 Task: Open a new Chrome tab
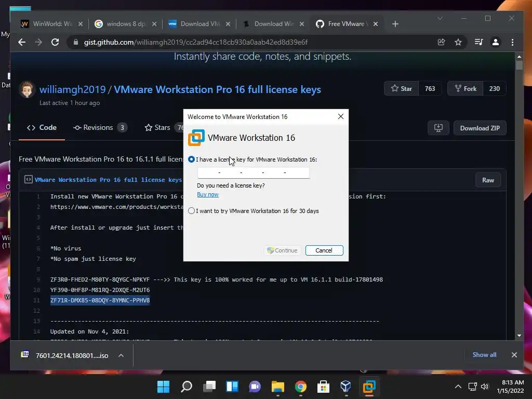coord(395,24)
